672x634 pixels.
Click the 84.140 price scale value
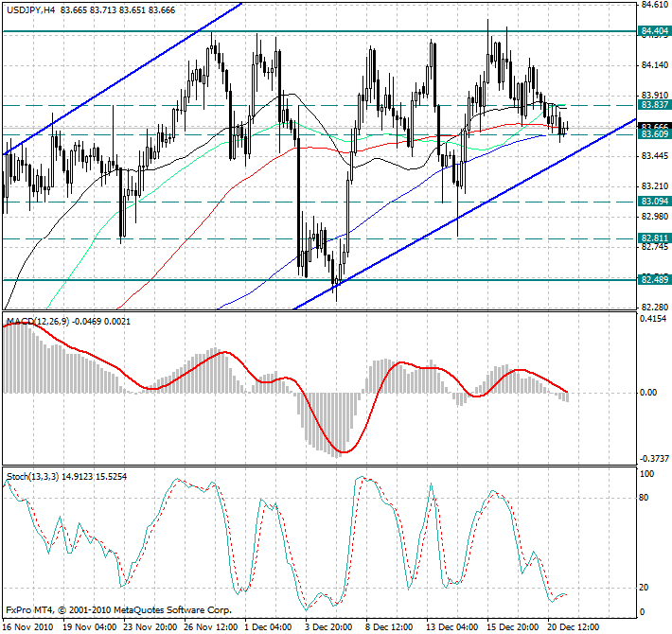(655, 65)
